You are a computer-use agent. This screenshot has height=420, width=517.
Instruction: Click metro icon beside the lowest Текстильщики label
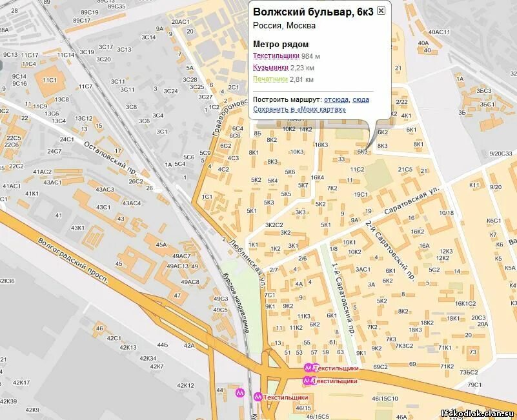[x=258, y=397]
